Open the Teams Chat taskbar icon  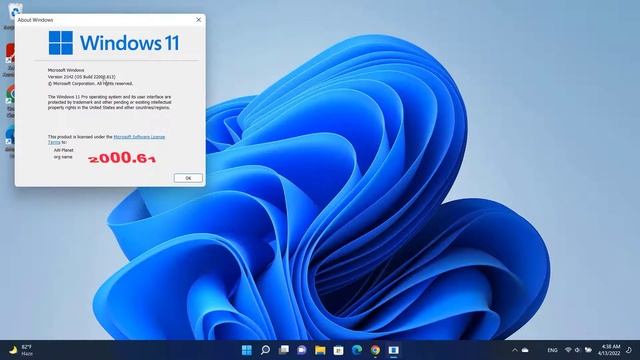tap(302, 350)
